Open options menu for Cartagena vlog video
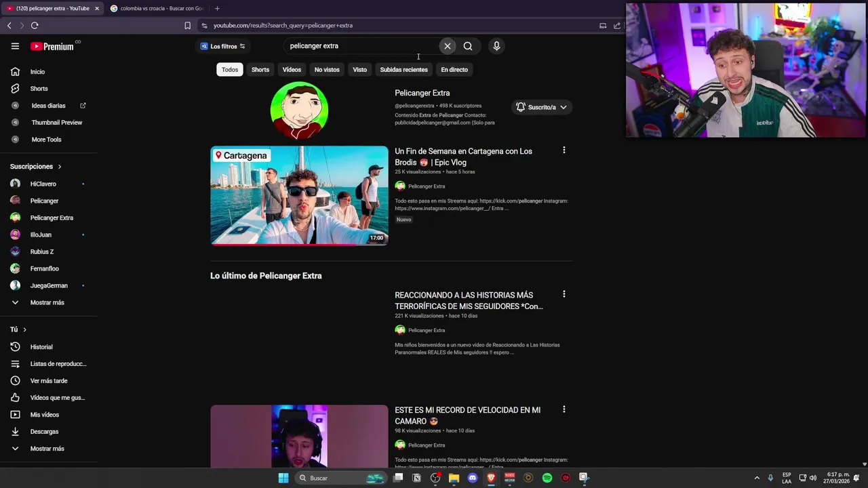The height and width of the screenshot is (488, 868). [564, 150]
